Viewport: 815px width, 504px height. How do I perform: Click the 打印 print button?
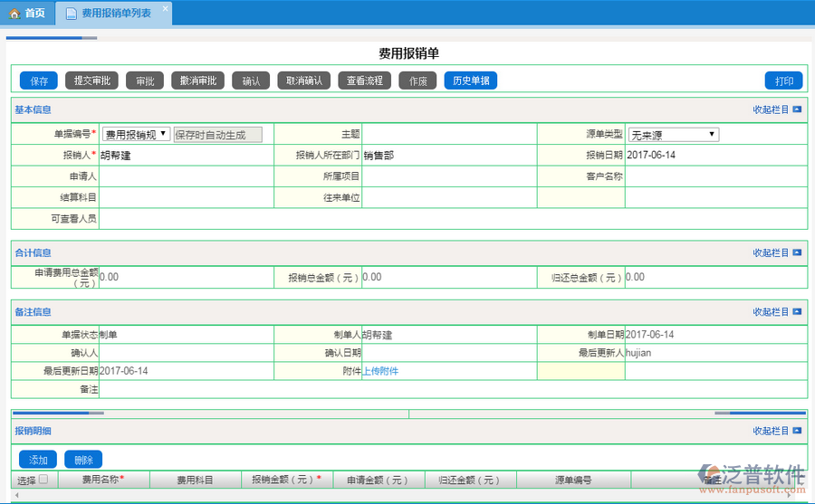click(783, 81)
